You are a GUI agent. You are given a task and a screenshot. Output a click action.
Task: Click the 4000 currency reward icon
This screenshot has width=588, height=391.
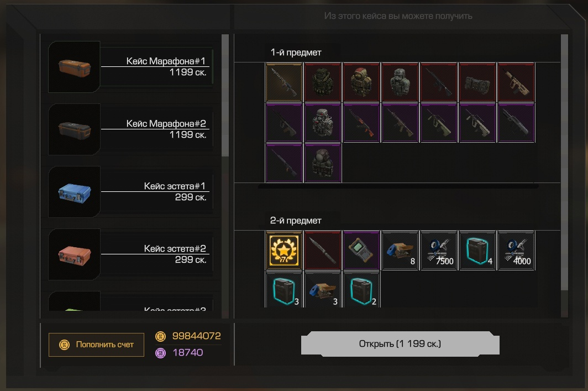pyautogui.click(x=516, y=251)
